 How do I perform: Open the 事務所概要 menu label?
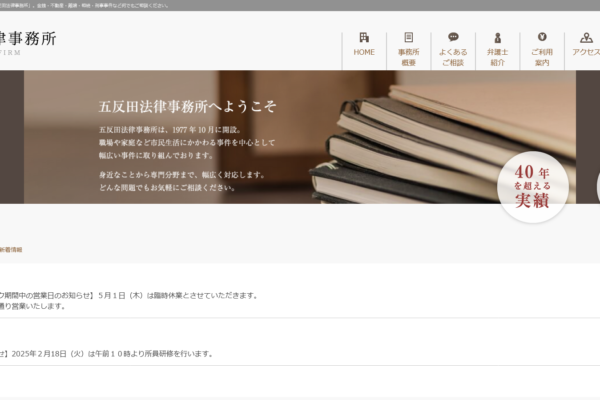(x=409, y=57)
